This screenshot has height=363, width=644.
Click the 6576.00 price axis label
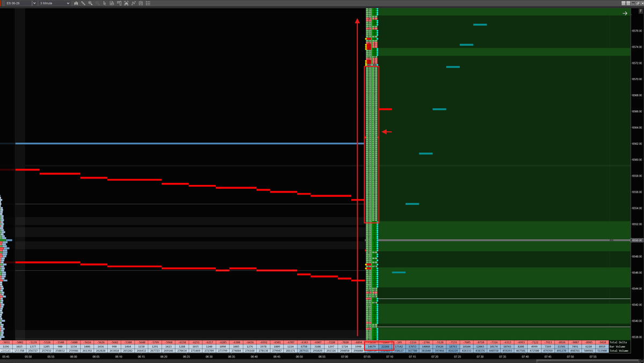click(x=637, y=31)
